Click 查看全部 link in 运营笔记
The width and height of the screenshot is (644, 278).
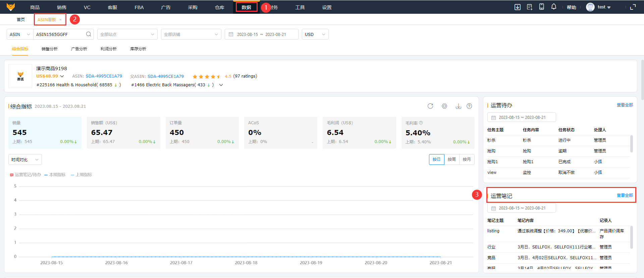click(625, 195)
